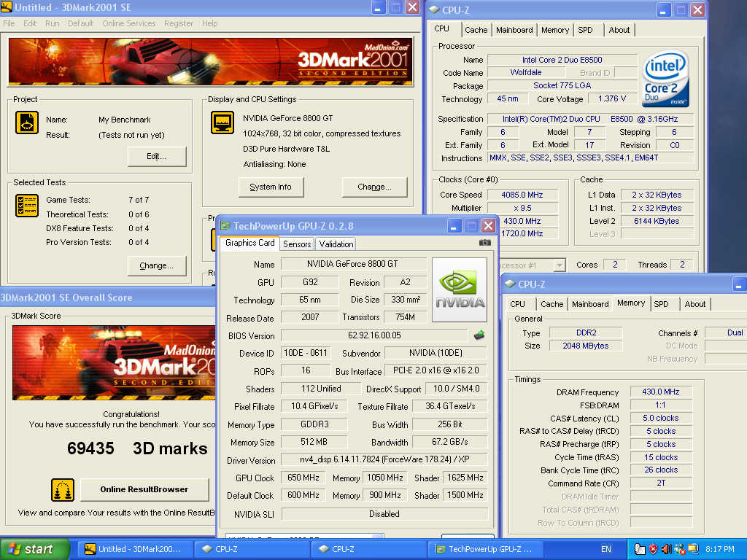Click the GPU-Z screenshot camera icon
This screenshot has height=560, width=747.
coord(484,242)
